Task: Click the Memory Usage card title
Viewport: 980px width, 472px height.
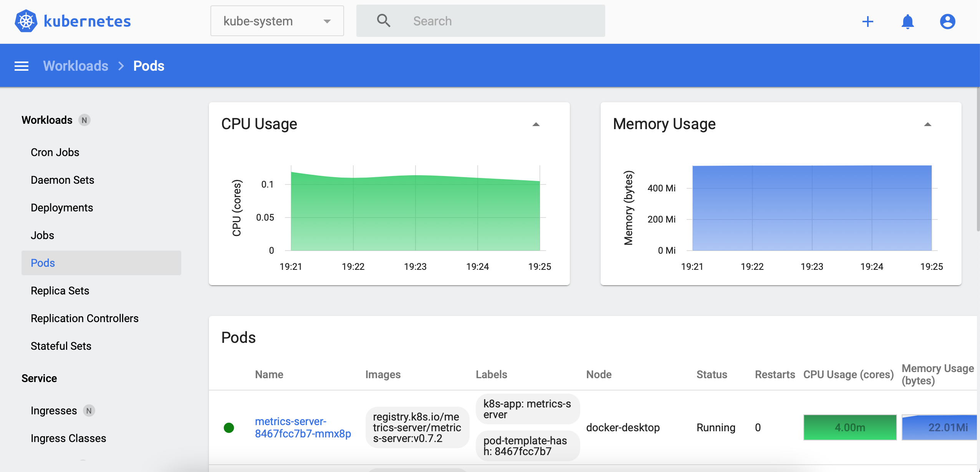Action: tap(664, 124)
